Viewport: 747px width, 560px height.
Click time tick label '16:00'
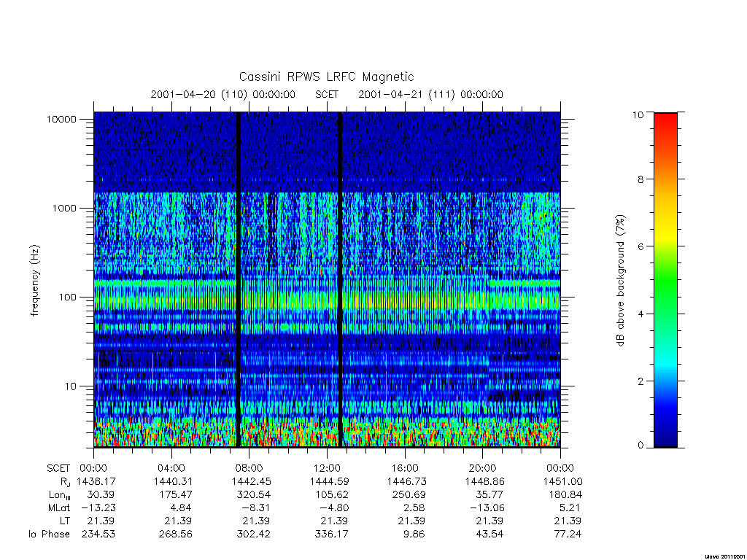coord(405,468)
